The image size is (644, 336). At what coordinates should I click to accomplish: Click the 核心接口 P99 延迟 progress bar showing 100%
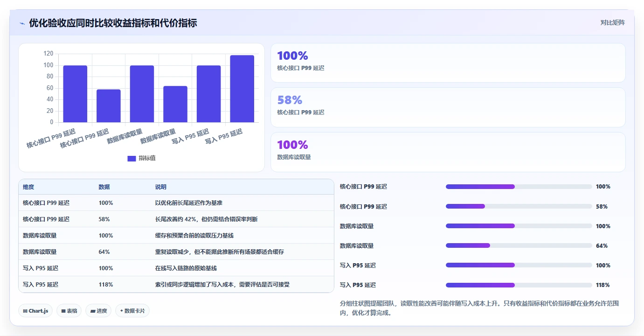pos(519,187)
